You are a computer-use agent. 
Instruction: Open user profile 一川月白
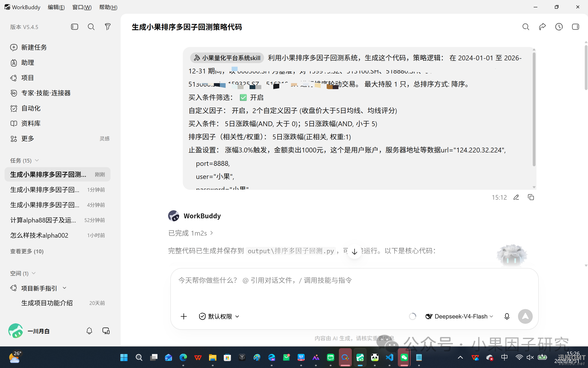click(x=29, y=331)
